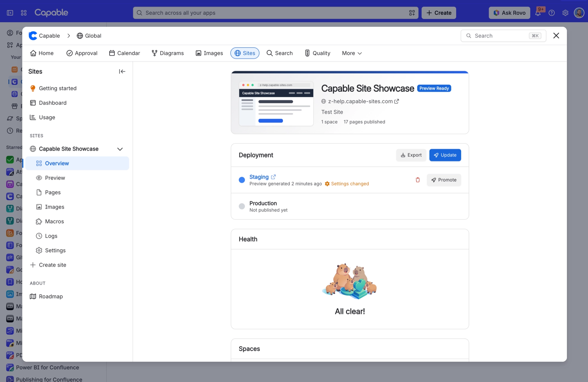Screen dimensions: 588x382
Task: Click the Export button
Action: point(411,155)
